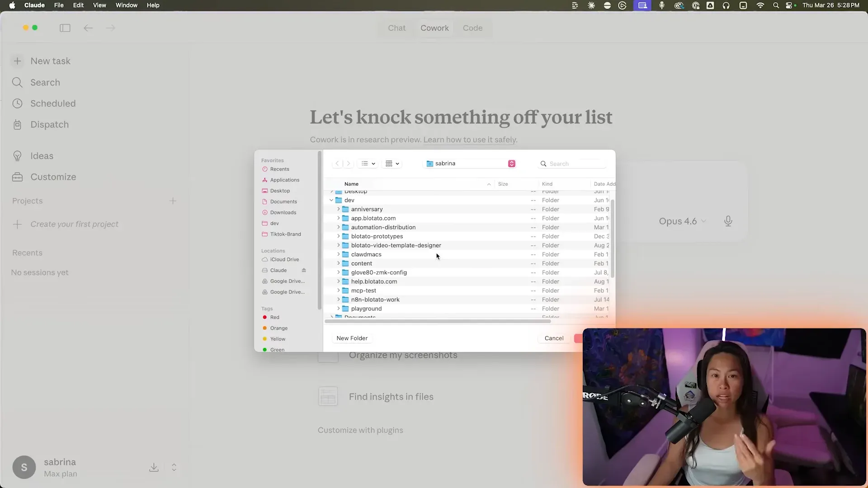Sort by the Kind column header
Screen dimensions: 868x488
(x=547, y=184)
